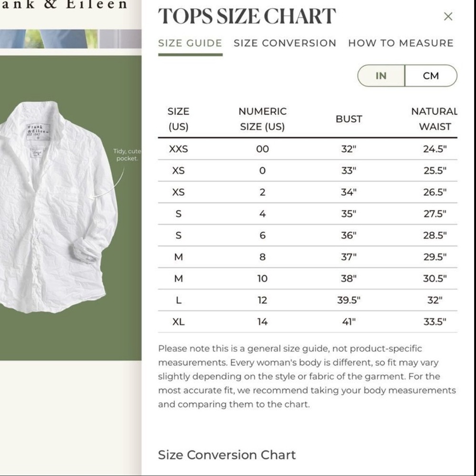Click the Size Conversion Chart heading
The image size is (476, 476).
[x=227, y=455]
